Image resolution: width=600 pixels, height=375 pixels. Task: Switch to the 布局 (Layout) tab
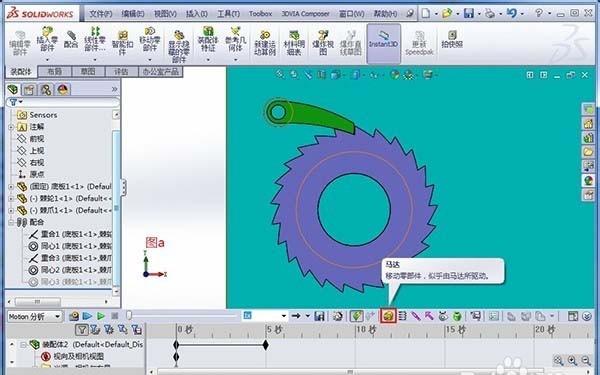tap(55, 72)
